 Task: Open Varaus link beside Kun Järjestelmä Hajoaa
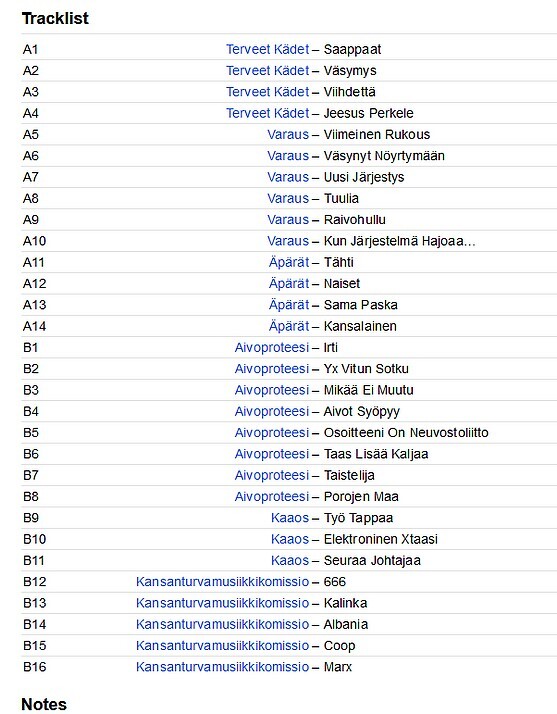(288, 241)
